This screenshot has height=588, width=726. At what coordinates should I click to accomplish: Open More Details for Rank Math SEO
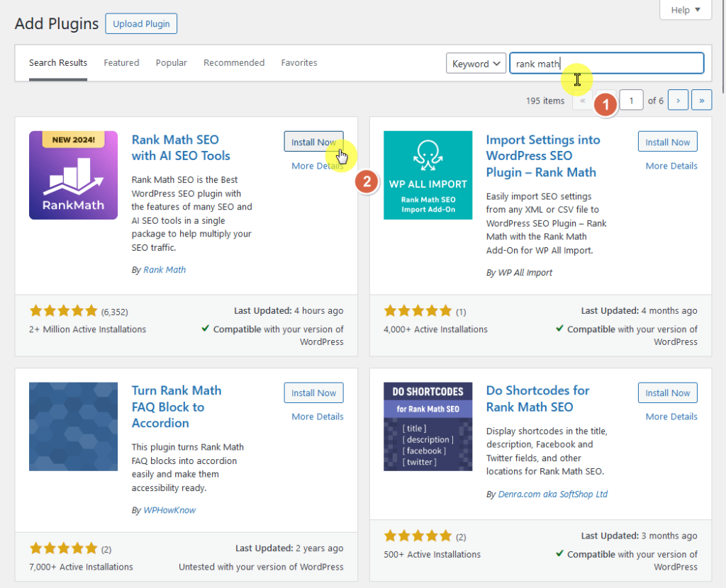(317, 166)
